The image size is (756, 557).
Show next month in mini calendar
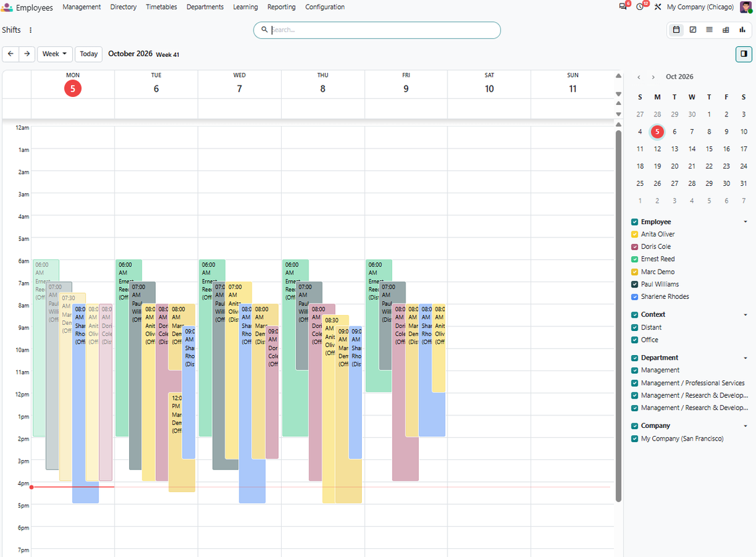point(653,77)
